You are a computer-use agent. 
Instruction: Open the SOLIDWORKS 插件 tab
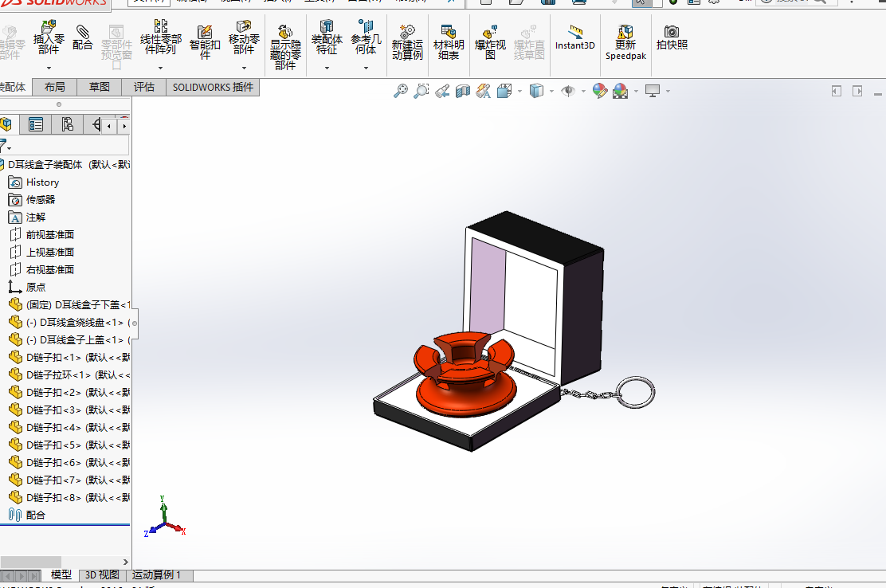click(x=213, y=87)
